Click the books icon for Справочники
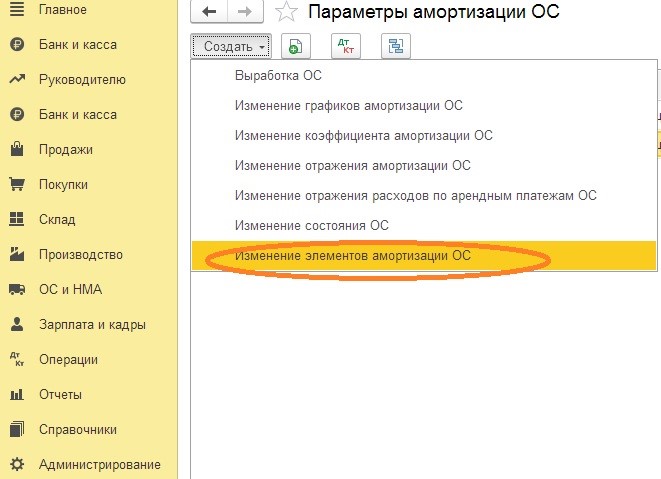 (x=17, y=429)
